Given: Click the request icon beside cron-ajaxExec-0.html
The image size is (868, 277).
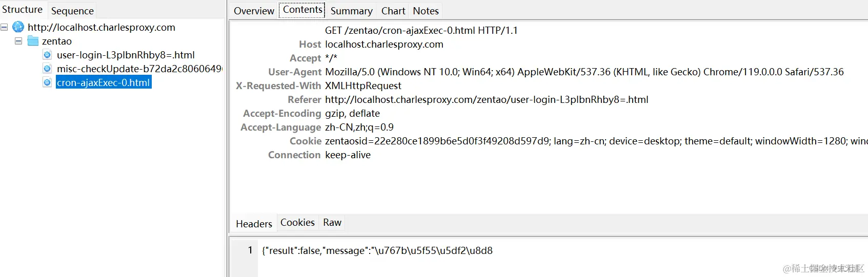Looking at the screenshot, I should coord(47,82).
